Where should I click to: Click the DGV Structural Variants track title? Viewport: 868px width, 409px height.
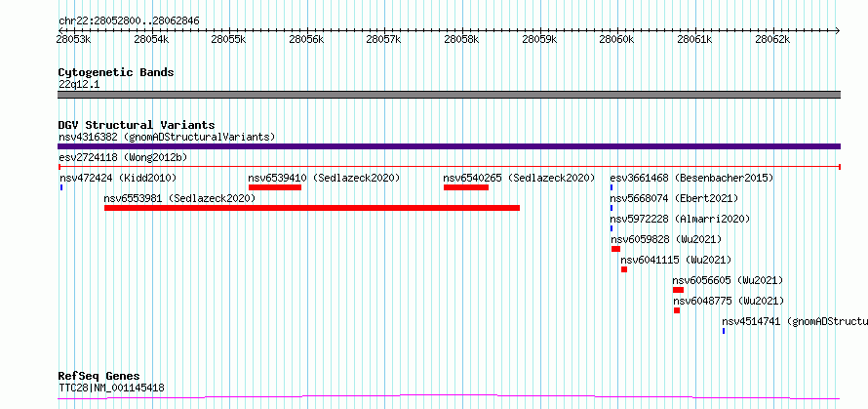pyautogui.click(x=137, y=125)
